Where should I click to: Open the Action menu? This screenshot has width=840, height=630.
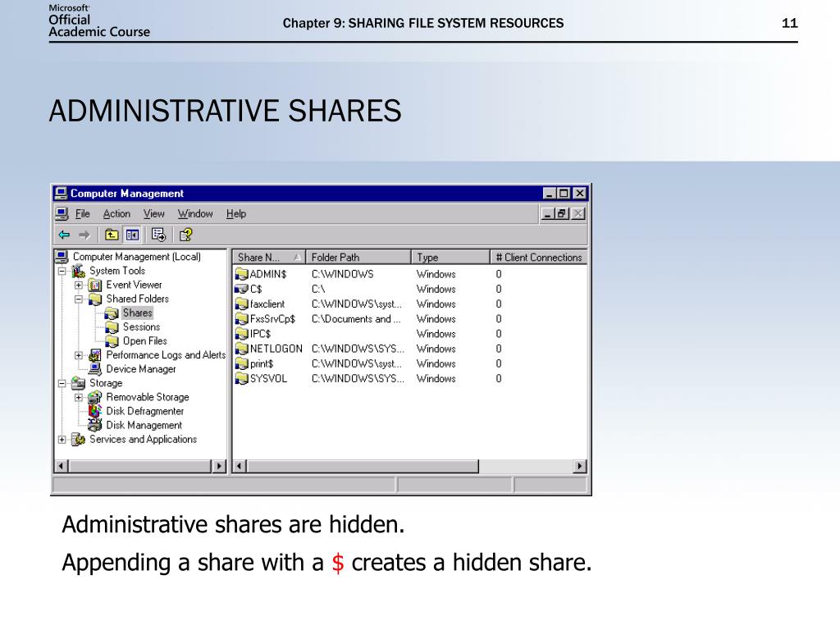(x=116, y=214)
